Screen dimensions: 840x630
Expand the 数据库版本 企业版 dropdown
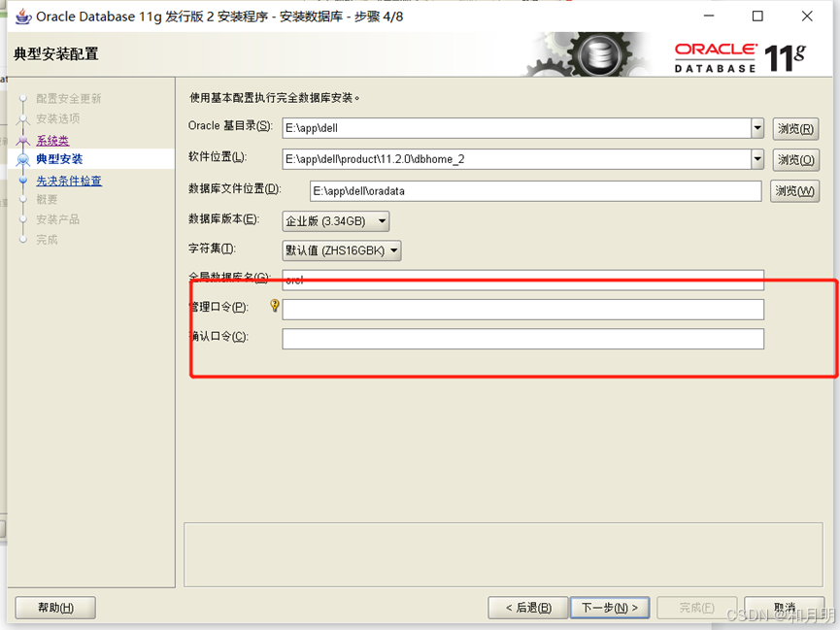(336, 221)
